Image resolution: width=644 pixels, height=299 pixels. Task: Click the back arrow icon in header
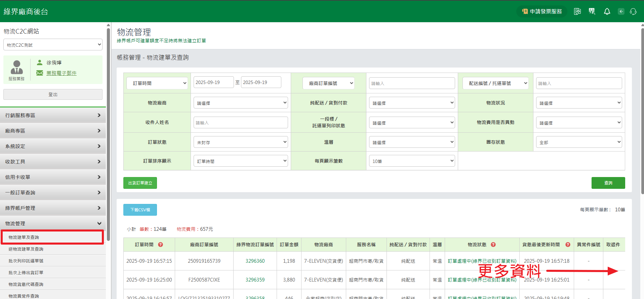(621, 12)
